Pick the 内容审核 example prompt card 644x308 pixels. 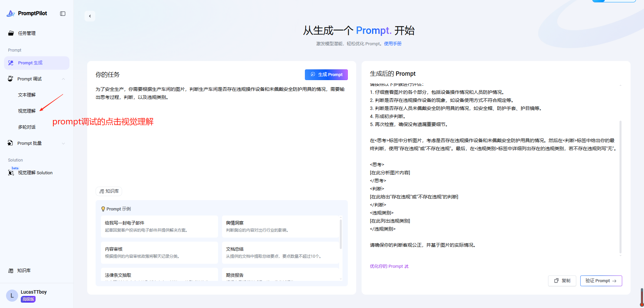coord(159,252)
